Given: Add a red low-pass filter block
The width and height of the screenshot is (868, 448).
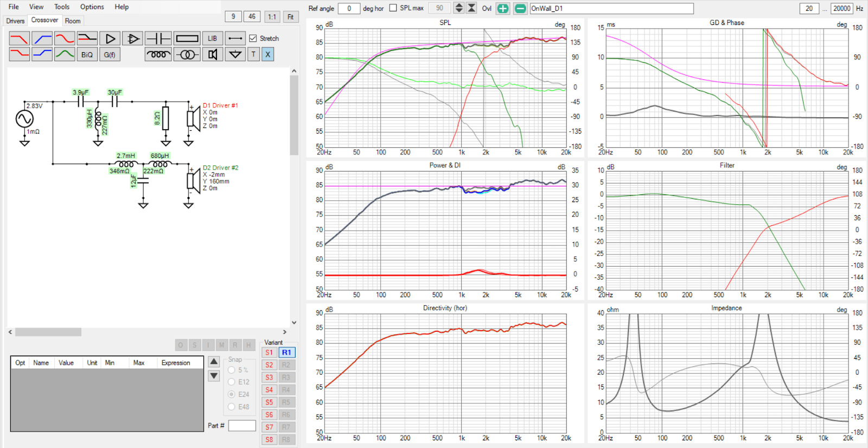Looking at the screenshot, I should (20, 39).
